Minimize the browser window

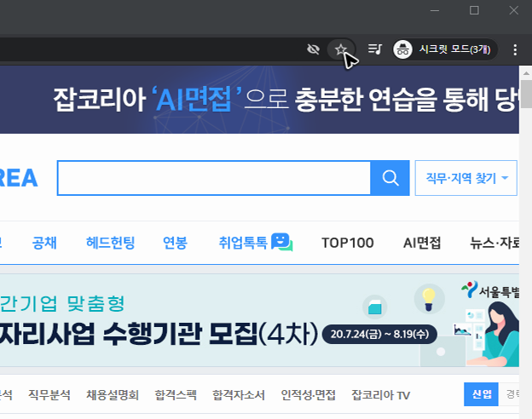click(435, 10)
